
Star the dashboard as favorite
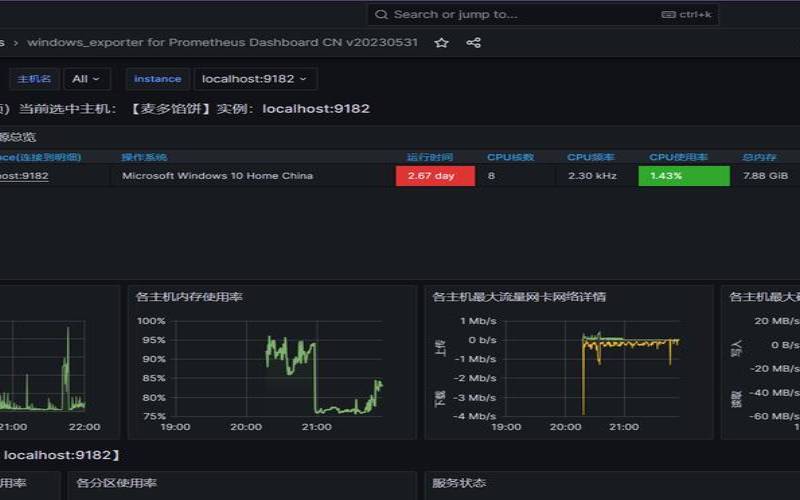(441, 43)
